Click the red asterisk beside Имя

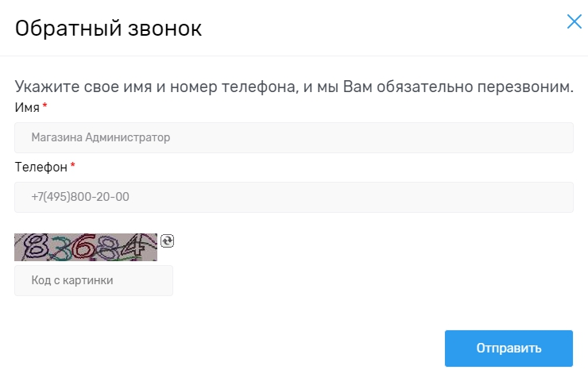tap(45, 106)
